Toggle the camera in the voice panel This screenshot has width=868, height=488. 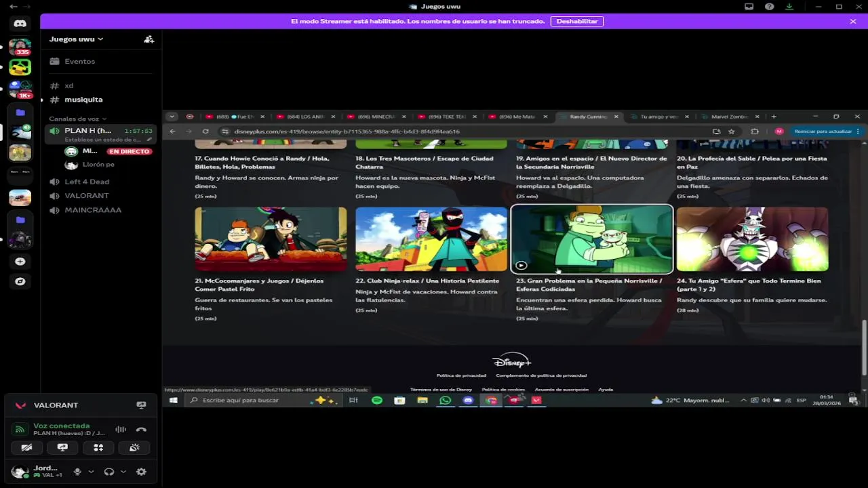(x=26, y=447)
